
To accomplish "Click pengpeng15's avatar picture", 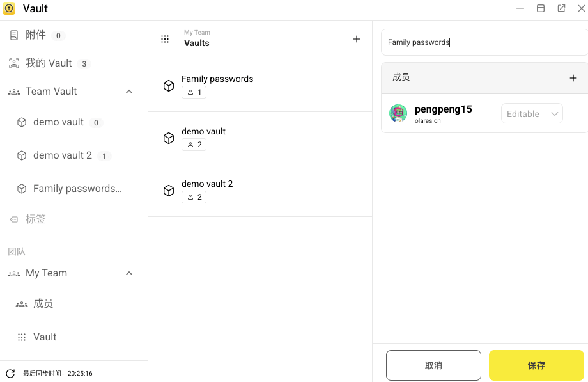I will 398,113.
